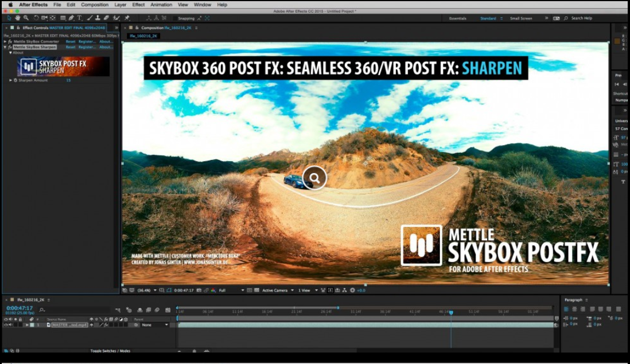This screenshot has height=364, width=630.
Task: Select the Eraser tool
Action: (106, 18)
